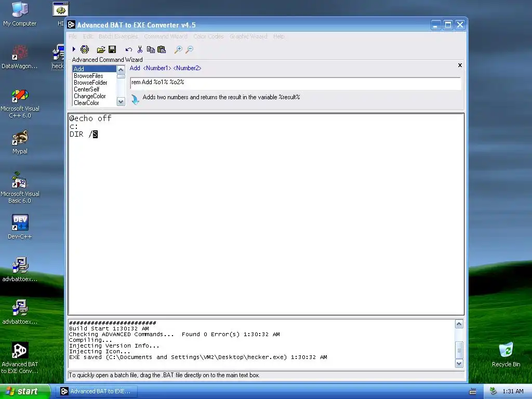This screenshot has height=399, width=532.
Task: Select Advanced BAT to EXE Conv desktop shortcut
Action: point(20,357)
